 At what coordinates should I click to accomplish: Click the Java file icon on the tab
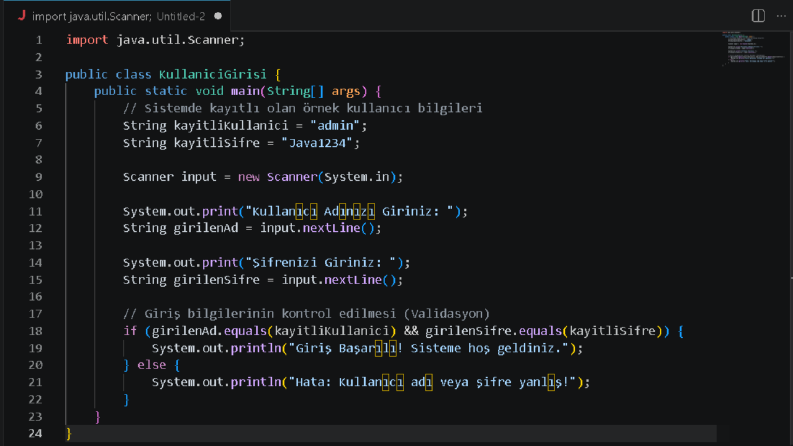coord(22,16)
